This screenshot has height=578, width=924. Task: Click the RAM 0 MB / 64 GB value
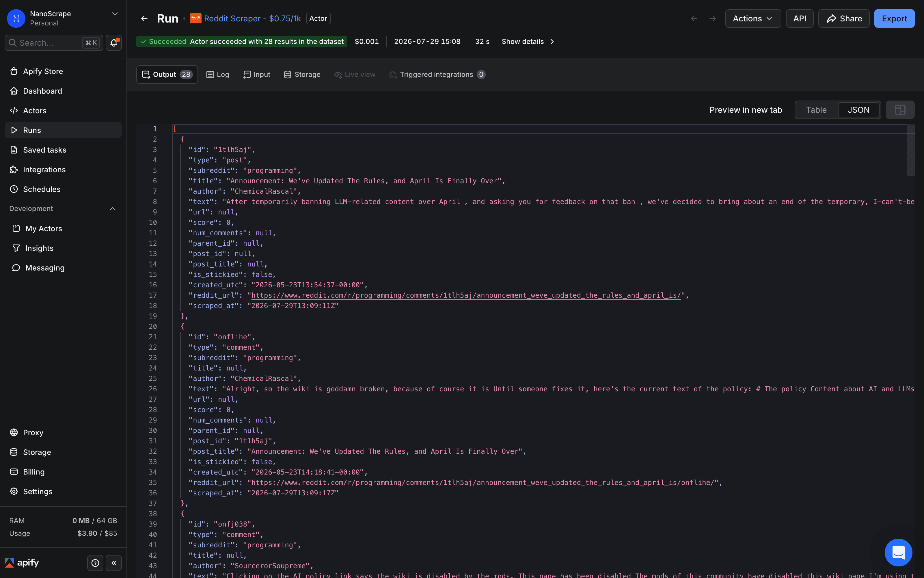pyautogui.click(x=95, y=521)
